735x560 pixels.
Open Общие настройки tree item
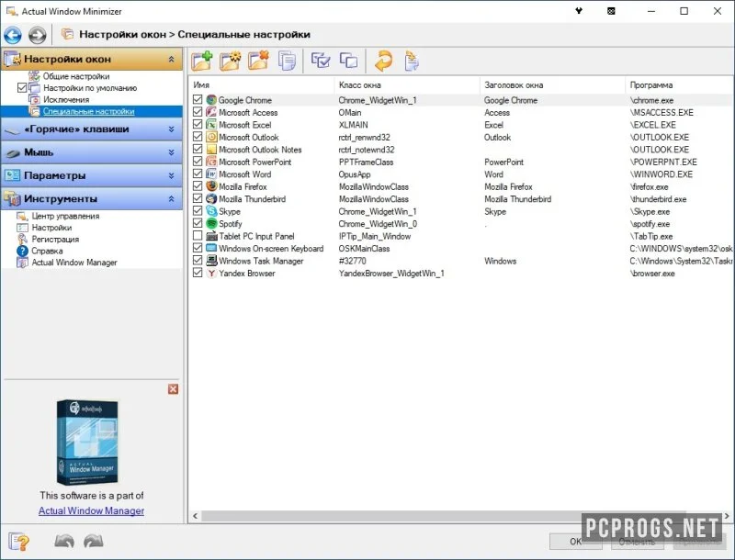coord(76,76)
